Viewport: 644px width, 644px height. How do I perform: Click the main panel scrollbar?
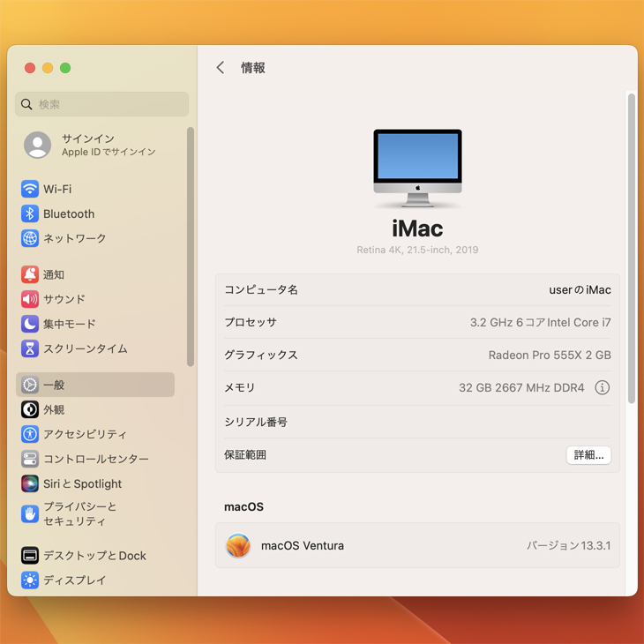click(x=632, y=249)
